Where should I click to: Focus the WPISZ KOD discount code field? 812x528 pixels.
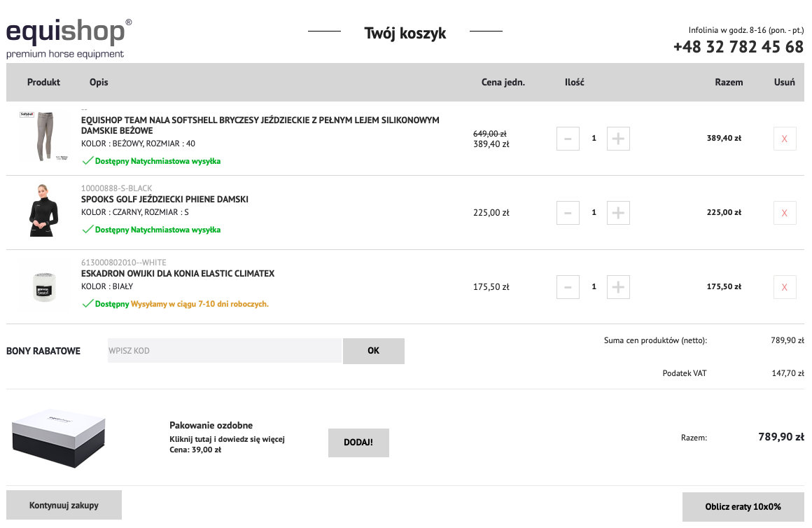pyautogui.click(x=224, y=351)
